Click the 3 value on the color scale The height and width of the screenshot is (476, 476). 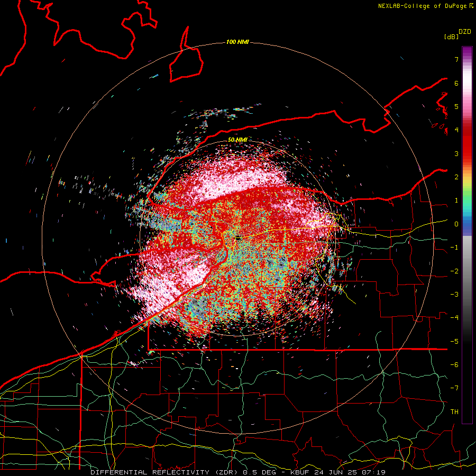[x=456, y=153]
